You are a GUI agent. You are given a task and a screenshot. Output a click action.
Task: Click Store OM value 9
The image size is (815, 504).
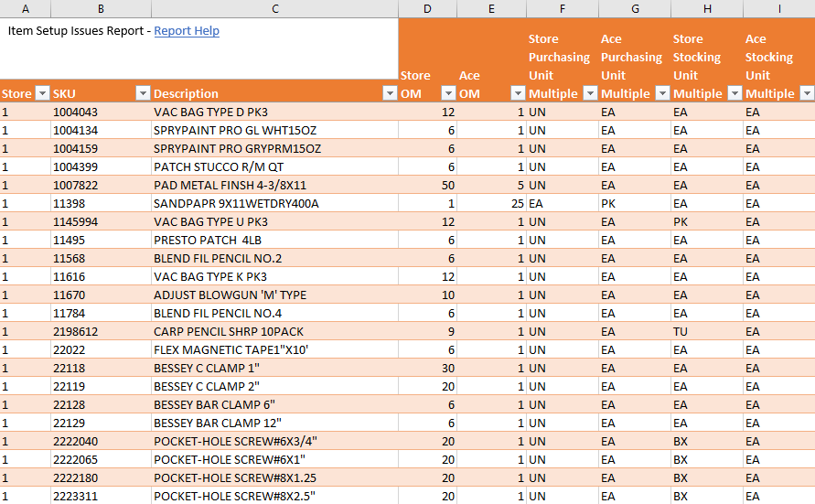pos(427,331)
